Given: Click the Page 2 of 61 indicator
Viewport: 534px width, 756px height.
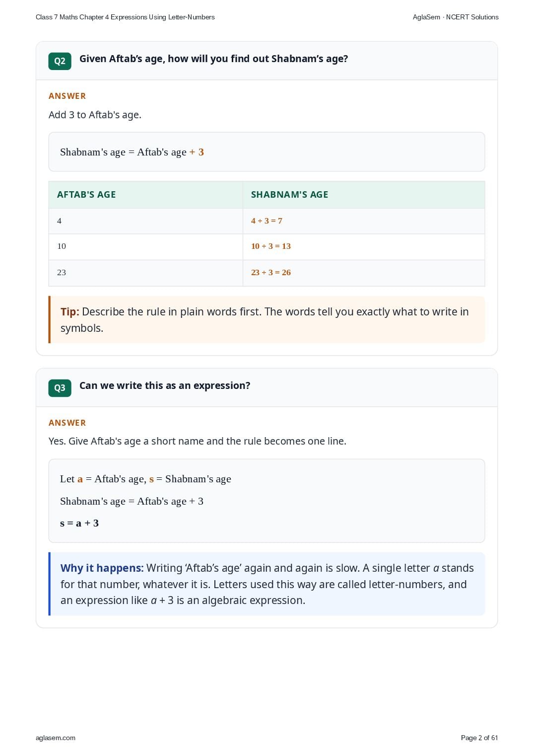Looking at the screenshot, I should click(479, 738).
